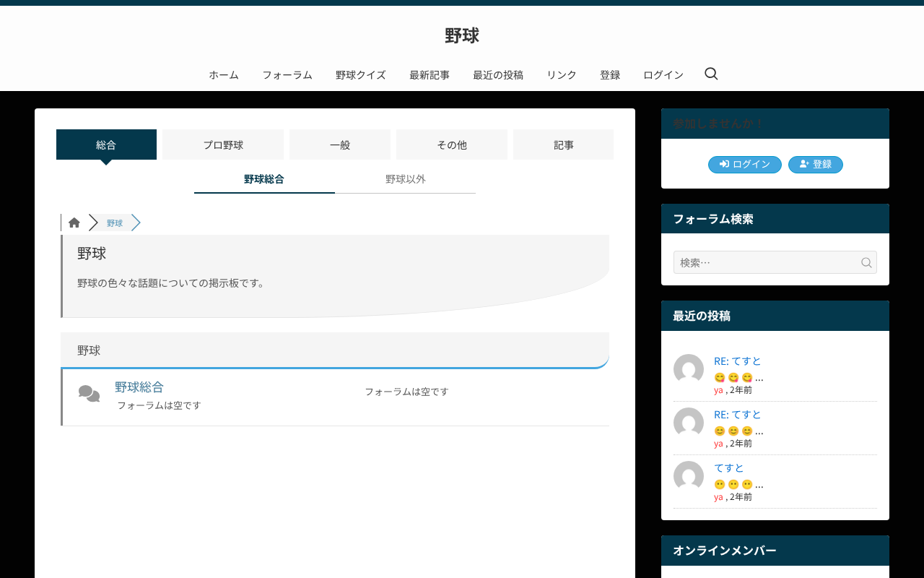Open the header search magnifier icon
The image size is (924, 578).
pos(711,74)
